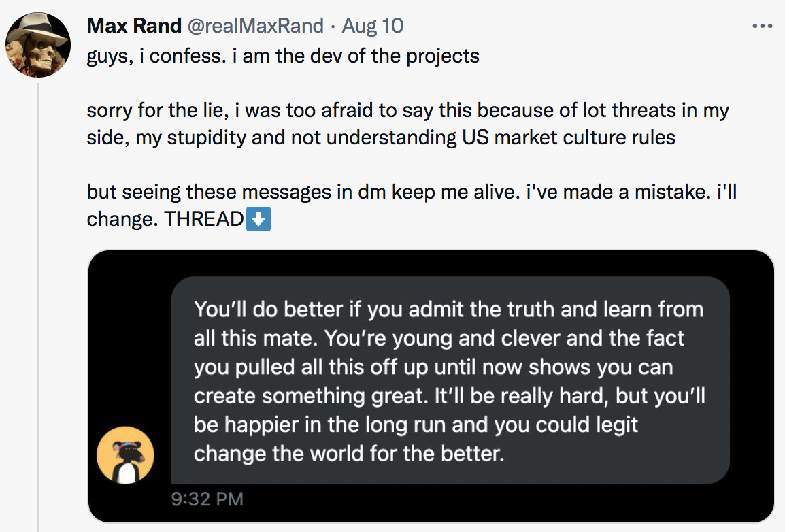Open the Aug 10 tweet timestamp

click(x=373, y=27)
